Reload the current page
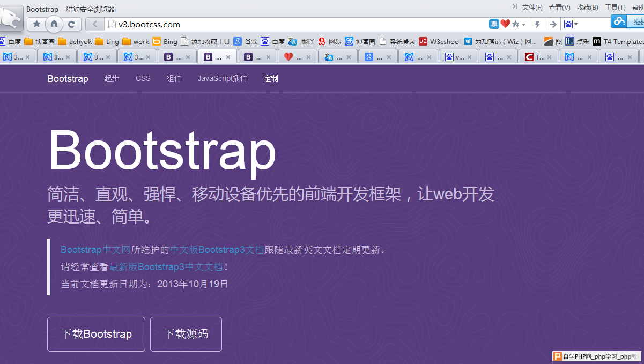Viewport: 644px width, 364px height. 71,24
